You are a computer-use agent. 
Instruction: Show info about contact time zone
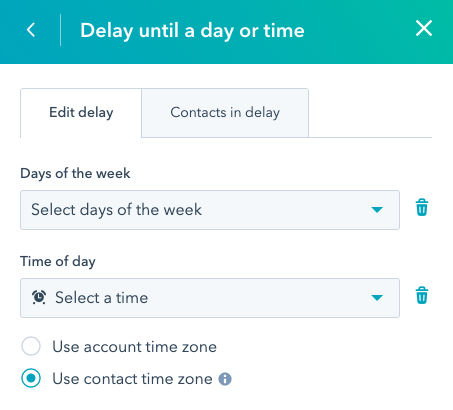click(x=225, y=379)
